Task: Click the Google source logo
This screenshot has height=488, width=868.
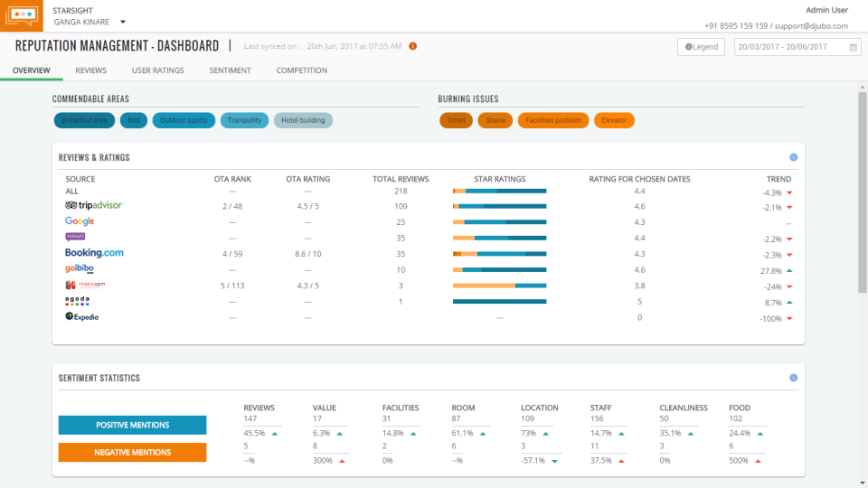Action: [80, 221]
